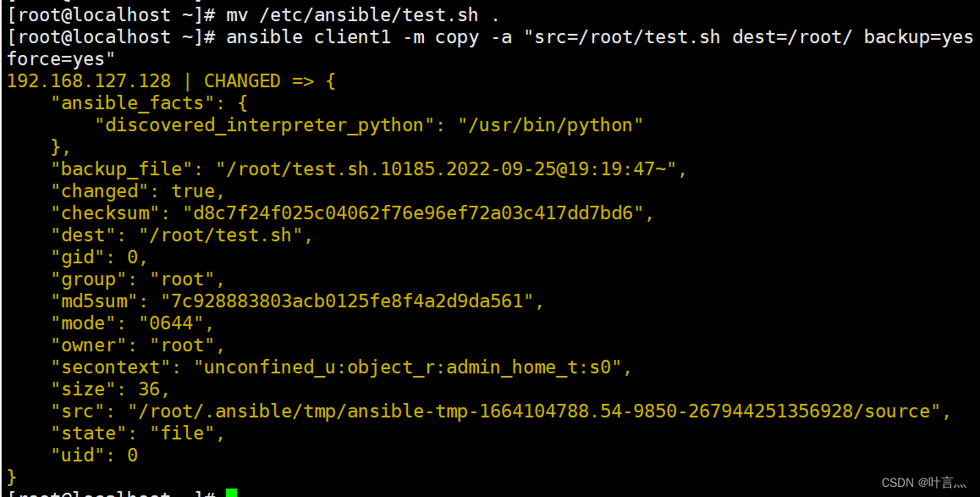Click the CSDN watermark text
Screen dimensions: 980x497
[922, 483]
